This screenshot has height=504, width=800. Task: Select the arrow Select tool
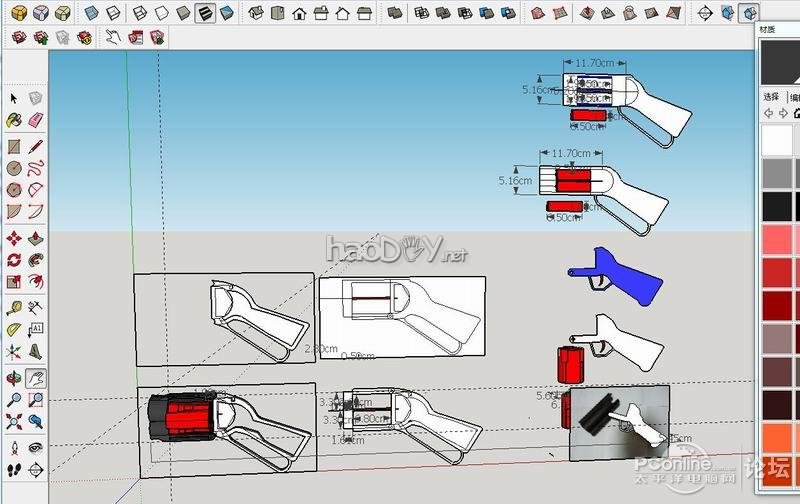coord(14,98)
